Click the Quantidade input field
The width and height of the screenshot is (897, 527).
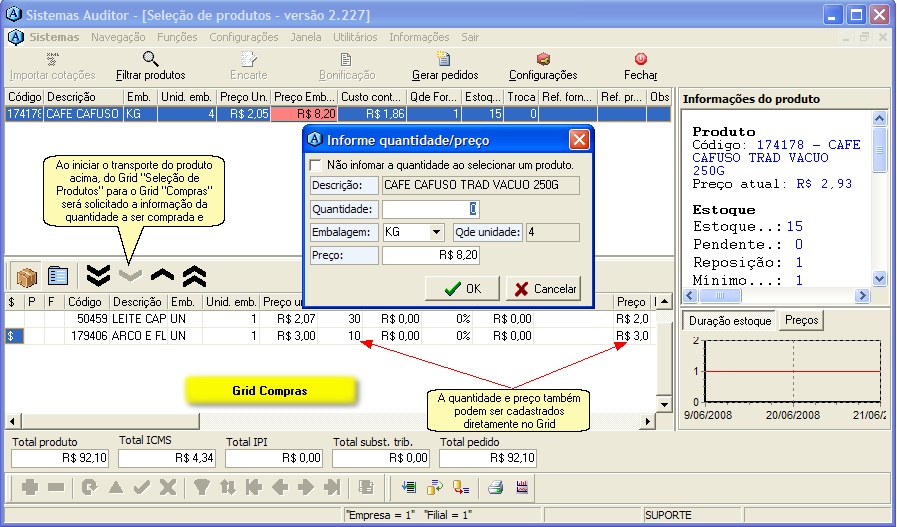pyautogui.click(x=431, y=209)
